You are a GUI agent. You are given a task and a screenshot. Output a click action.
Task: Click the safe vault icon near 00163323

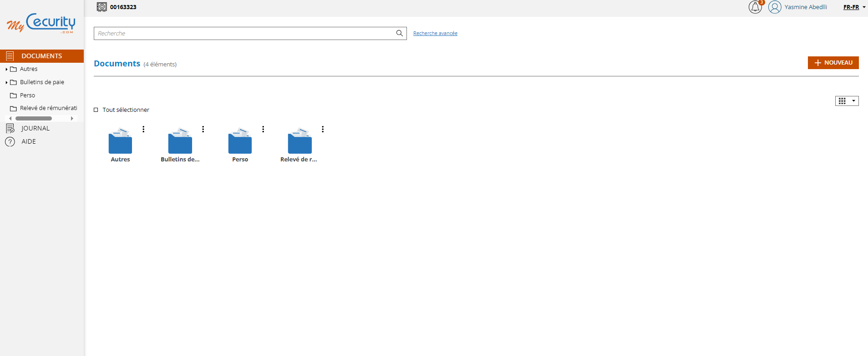coord(102,7)
